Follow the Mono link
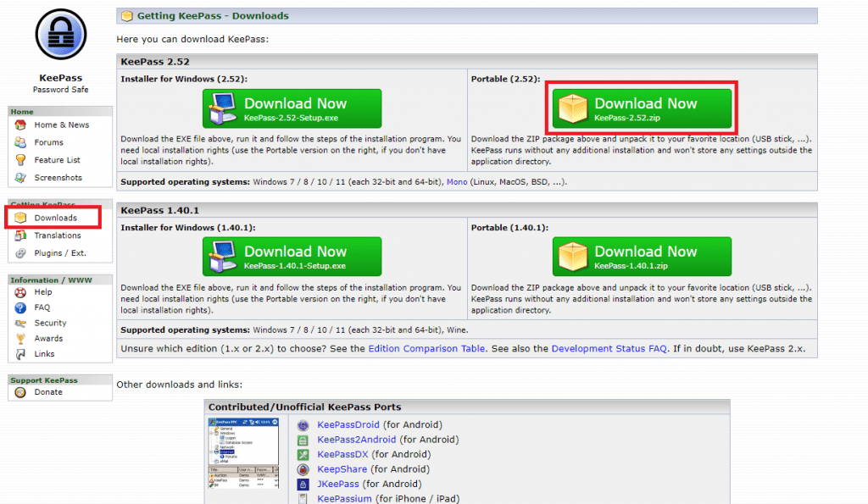The image size is (868, 504). pyautogui.click(x=457, y=182)
